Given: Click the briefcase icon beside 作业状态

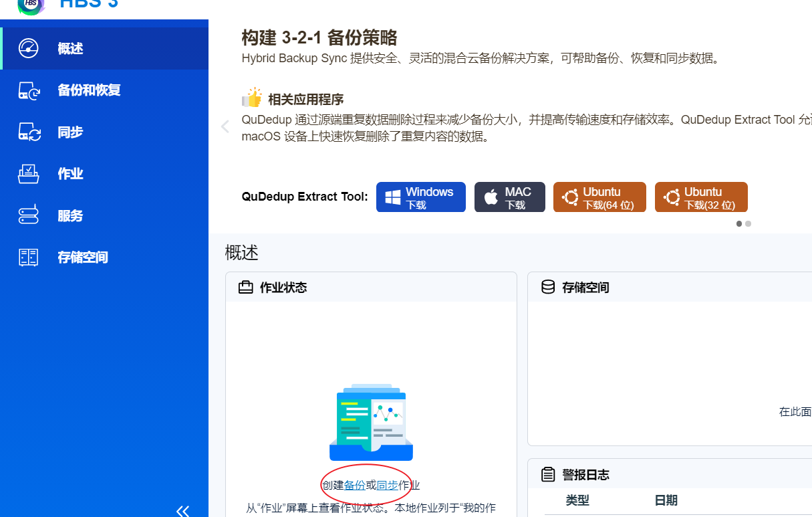Looking at the screenshot, I should 246,288.
